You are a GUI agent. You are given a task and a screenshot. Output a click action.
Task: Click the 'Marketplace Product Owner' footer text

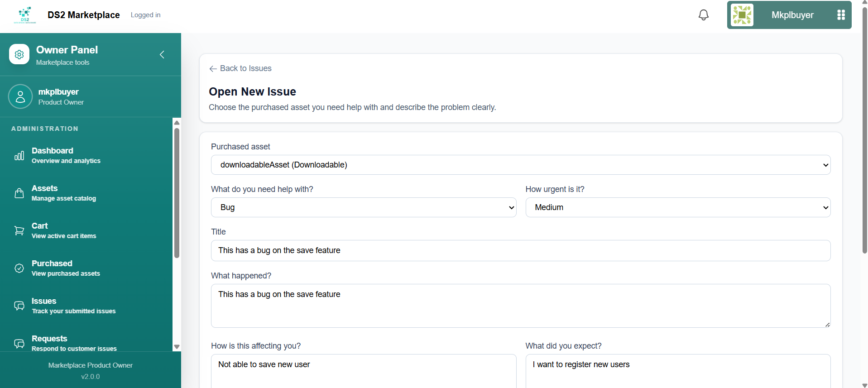91,365
